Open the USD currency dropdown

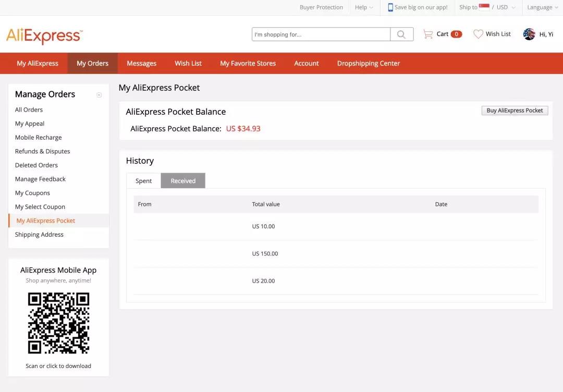(505, 7)
